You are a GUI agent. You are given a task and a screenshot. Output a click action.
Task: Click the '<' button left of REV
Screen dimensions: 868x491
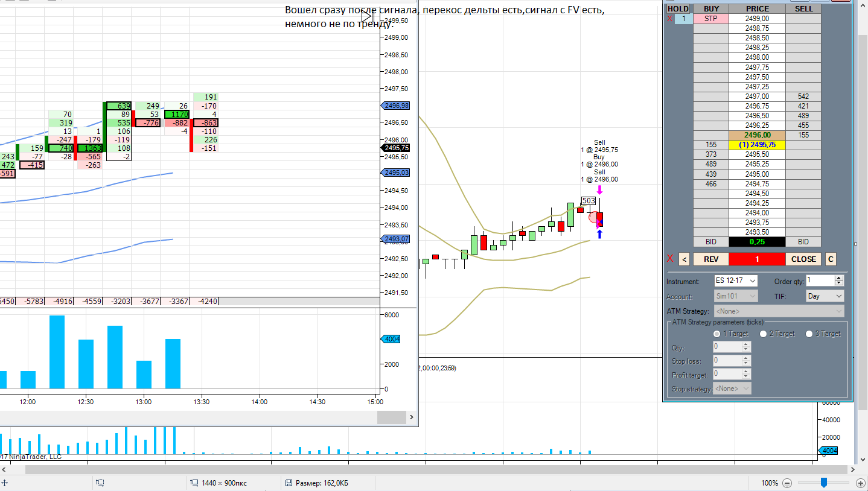684,259
